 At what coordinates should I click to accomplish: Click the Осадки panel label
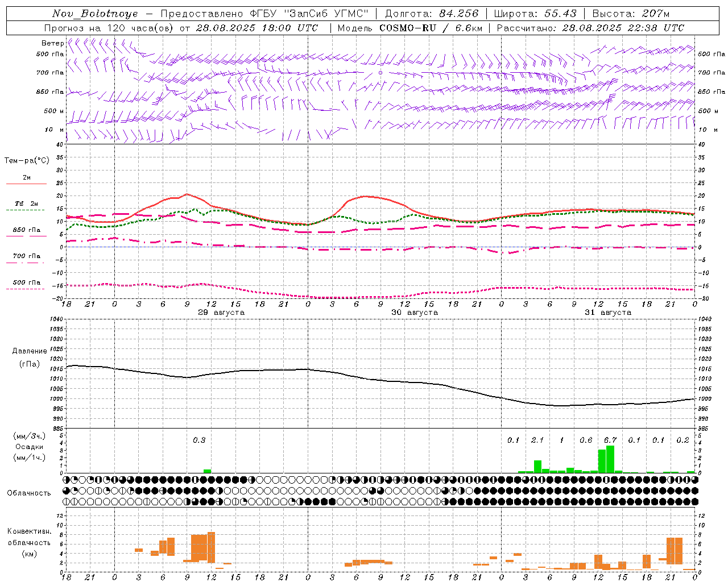point(30,447)
